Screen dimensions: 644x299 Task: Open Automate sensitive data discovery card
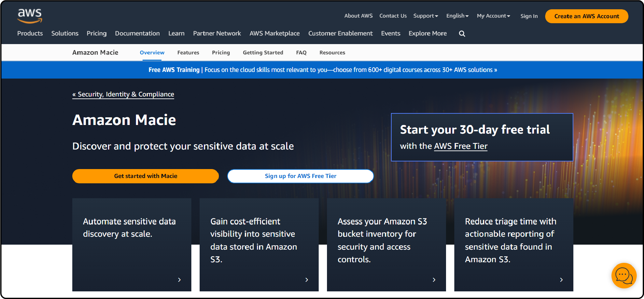[x=132, y=245]
